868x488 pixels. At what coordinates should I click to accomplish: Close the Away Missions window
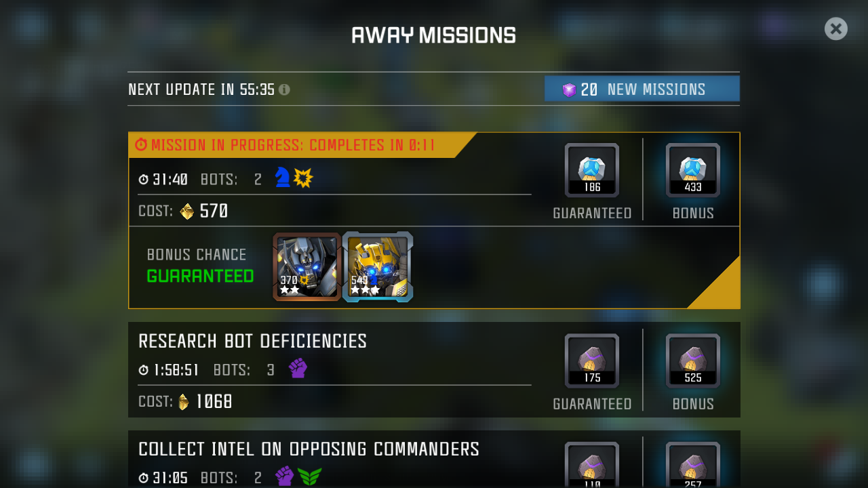[x=836, y=28]
